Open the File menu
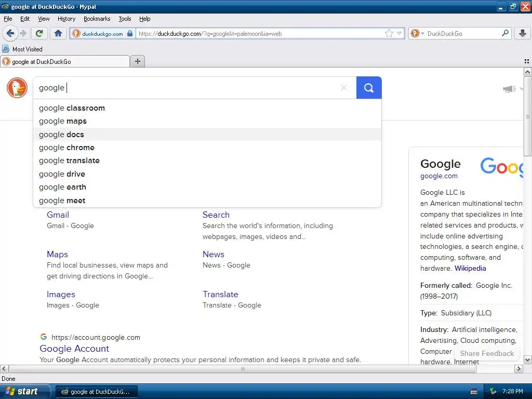 pos(8,19)
